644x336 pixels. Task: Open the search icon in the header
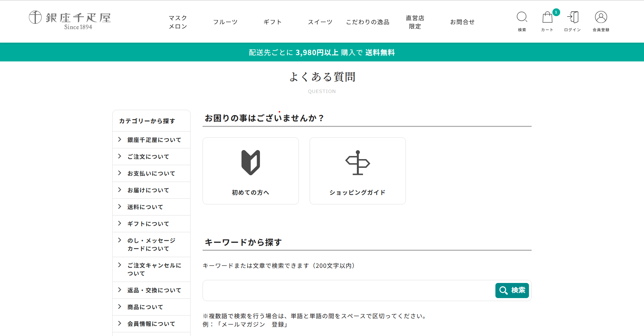point(522,17)
